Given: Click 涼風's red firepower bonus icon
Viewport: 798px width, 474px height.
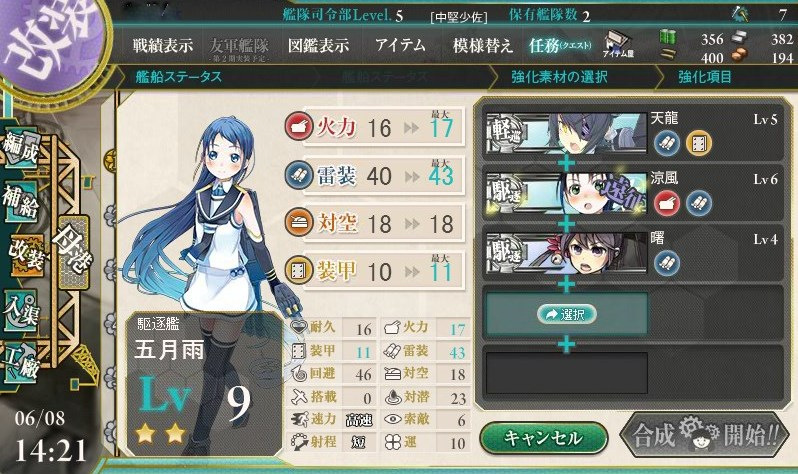Looking at the screenshot, I should 666,203.
